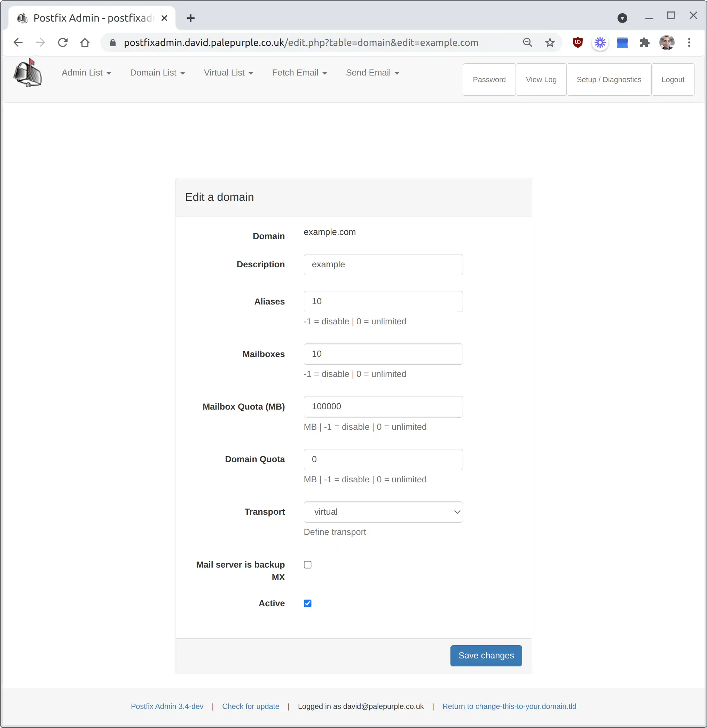The image size is (707, 728).
Task: Expand the Virtual List navigation dropdown
Action: 228,72
